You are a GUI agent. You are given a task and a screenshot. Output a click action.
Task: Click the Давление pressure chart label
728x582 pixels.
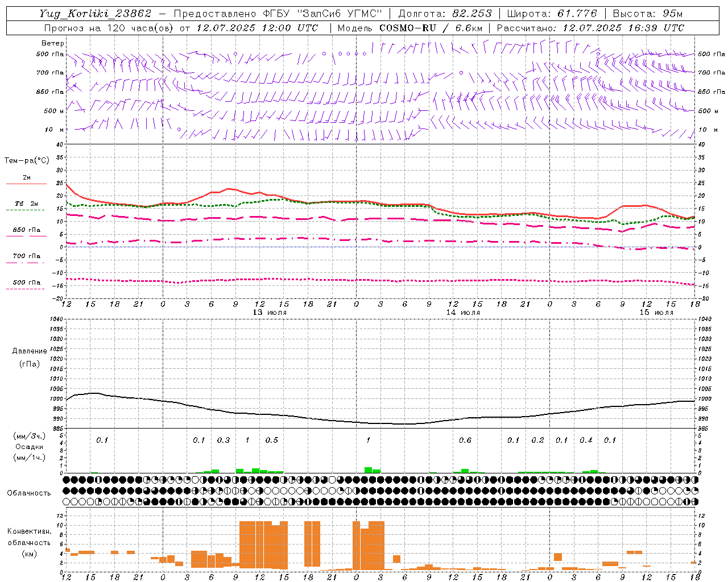pyautogui.click(x=29, y=351)
